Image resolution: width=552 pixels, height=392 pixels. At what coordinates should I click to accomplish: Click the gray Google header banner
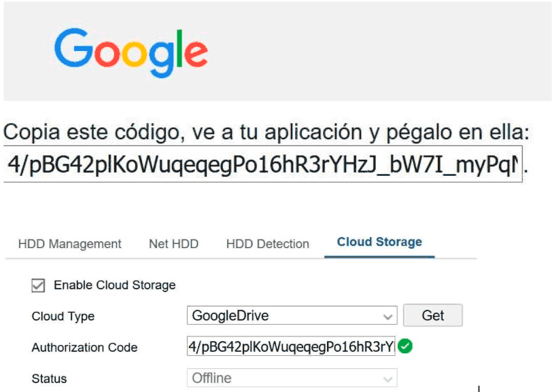[374, 51]
